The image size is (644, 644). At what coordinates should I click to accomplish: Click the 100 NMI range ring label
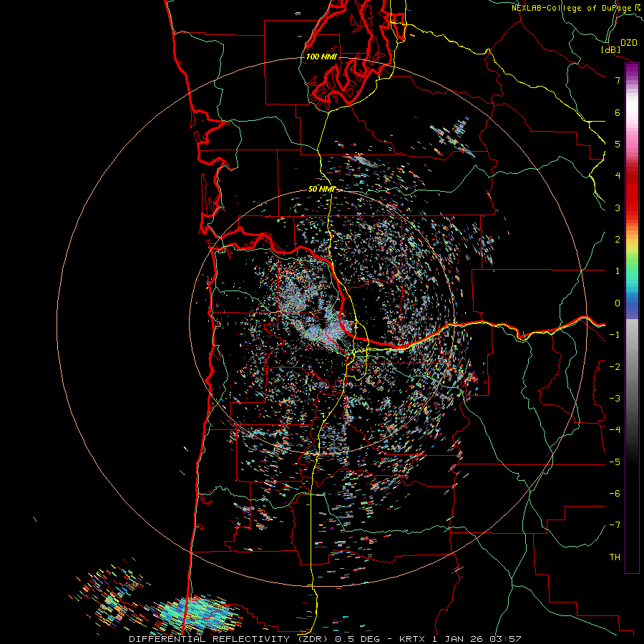coord(321,57)
